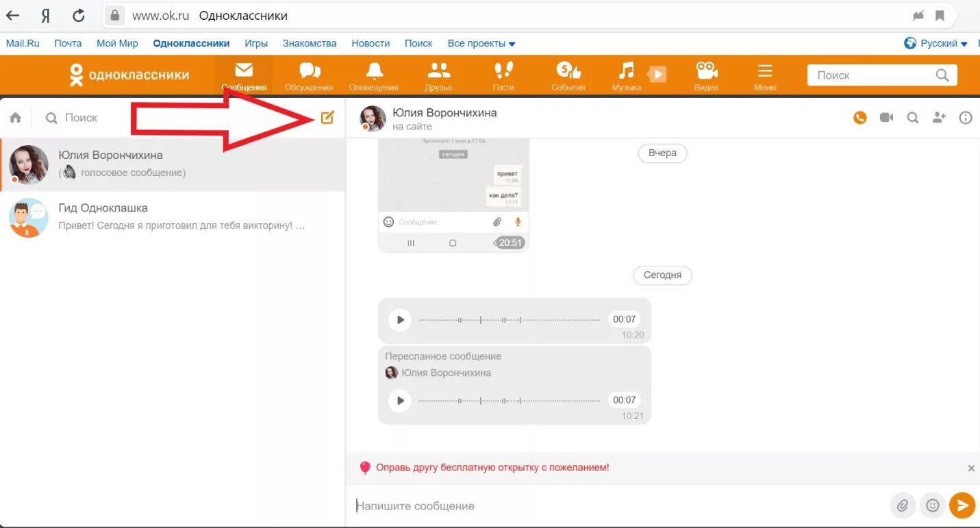Start voice call with orange phone icon
Screen dimensions: 980x528
pos(860,118)
